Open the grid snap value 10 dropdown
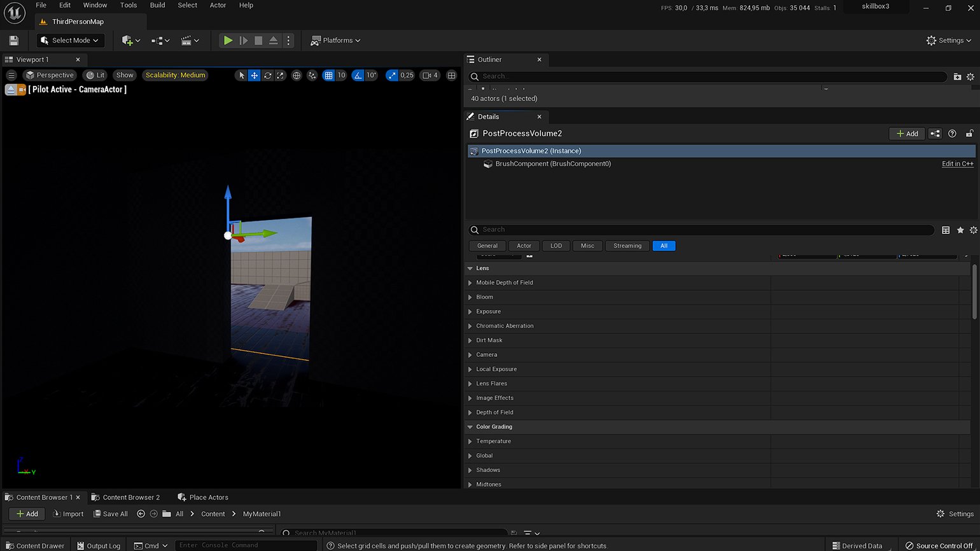Image resolution: width=980 pixels, height=551 pixels. coord(341,75)
